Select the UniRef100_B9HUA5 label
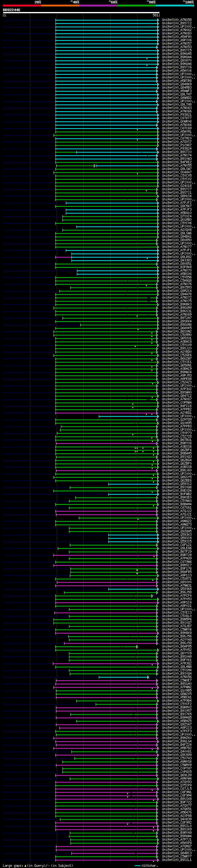This screenshot has width=197, height=868. coord(177,54)
